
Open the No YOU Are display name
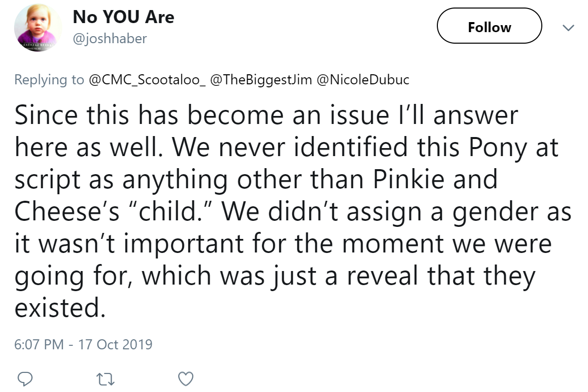(x=124, y=17)
